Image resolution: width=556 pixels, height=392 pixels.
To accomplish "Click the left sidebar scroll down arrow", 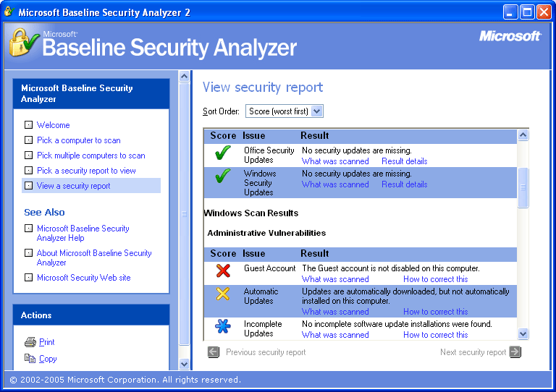I will [x=184, y=364].
